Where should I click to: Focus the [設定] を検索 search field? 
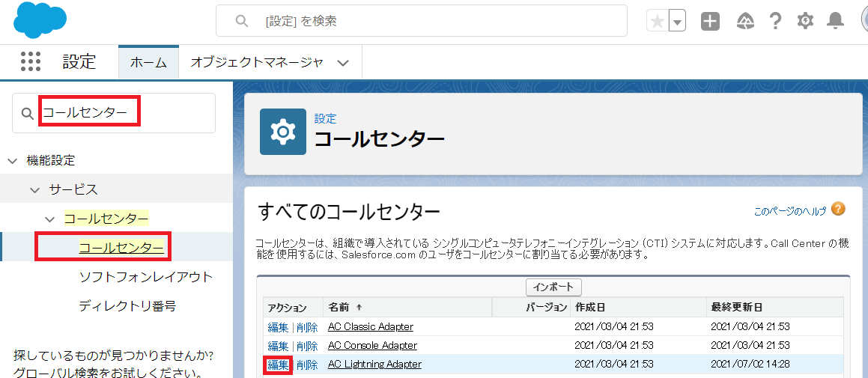click(x=421, y=21)
